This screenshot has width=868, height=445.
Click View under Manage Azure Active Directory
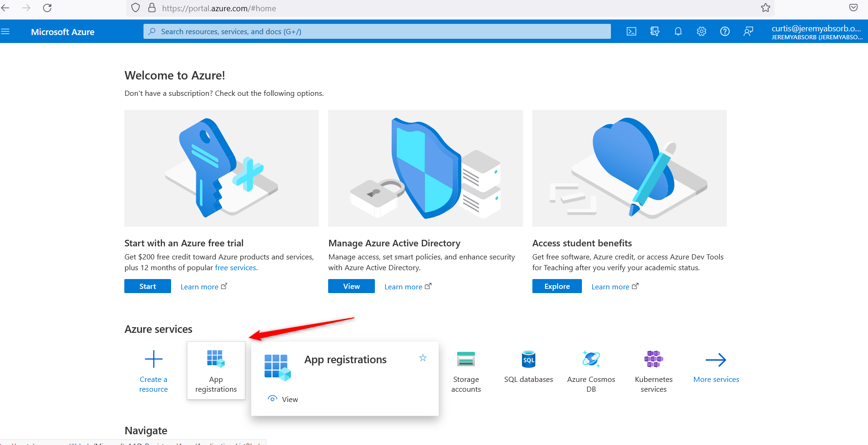(352, 286)
